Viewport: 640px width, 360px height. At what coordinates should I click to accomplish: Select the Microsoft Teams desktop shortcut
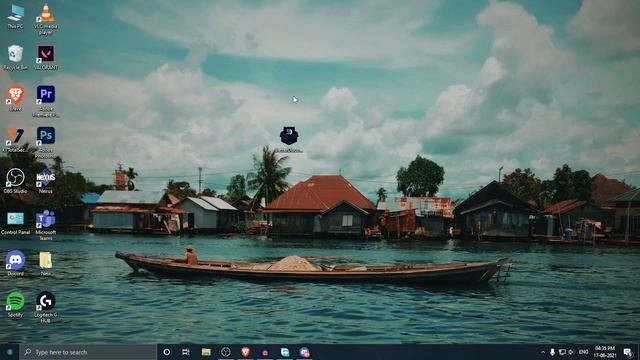(46, 225)
